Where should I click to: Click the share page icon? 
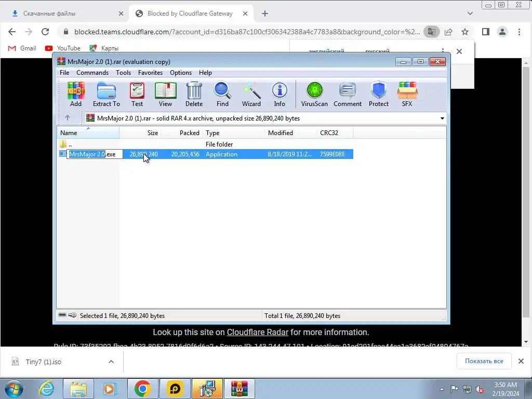[448, 32]
